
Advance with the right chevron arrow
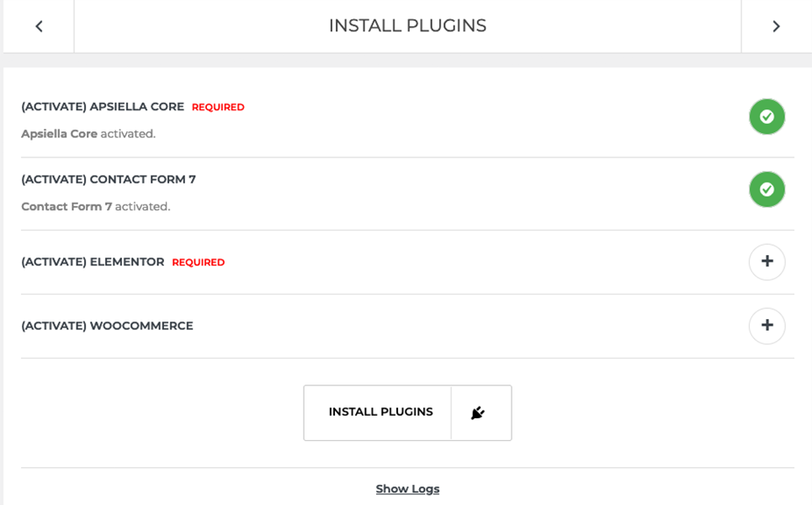point(776,26)
